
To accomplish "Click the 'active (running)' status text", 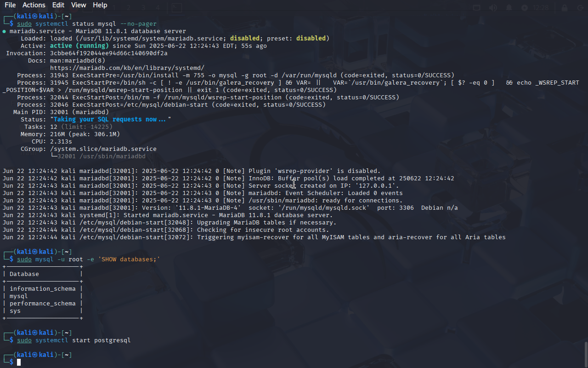I will click(x=79, y=46).
